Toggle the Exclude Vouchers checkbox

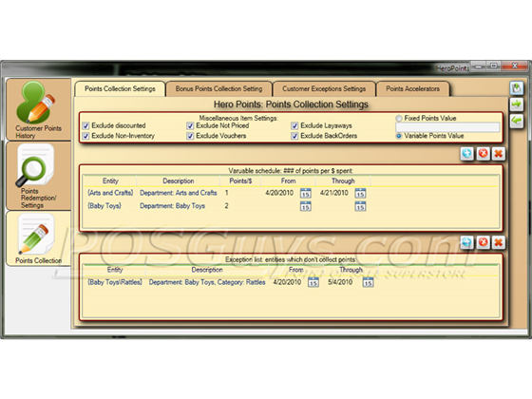[x=190, y=136]
